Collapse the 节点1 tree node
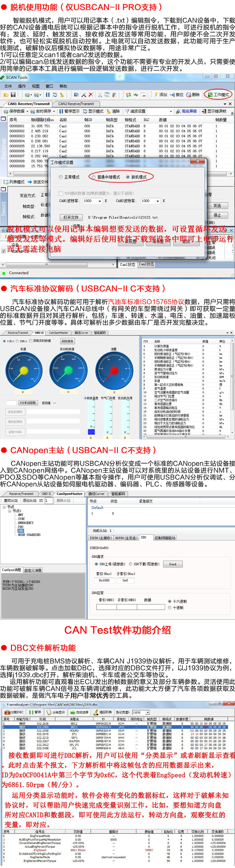 coord(10,511)
